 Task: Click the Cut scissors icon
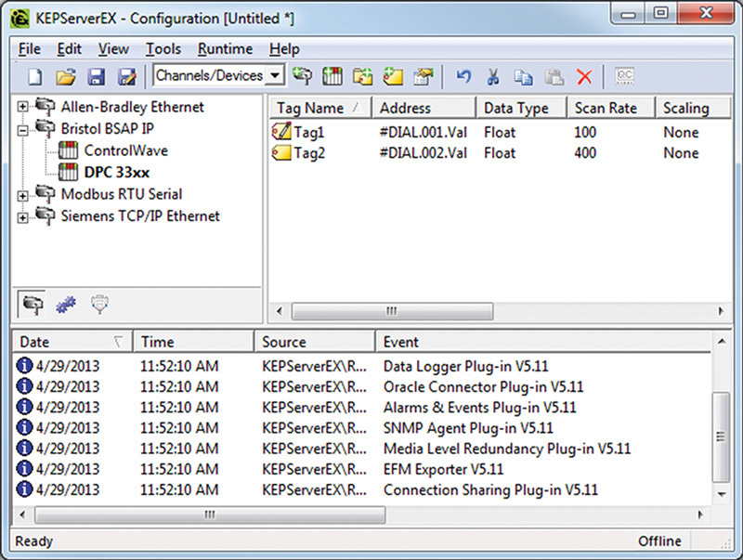pos(494,76)
